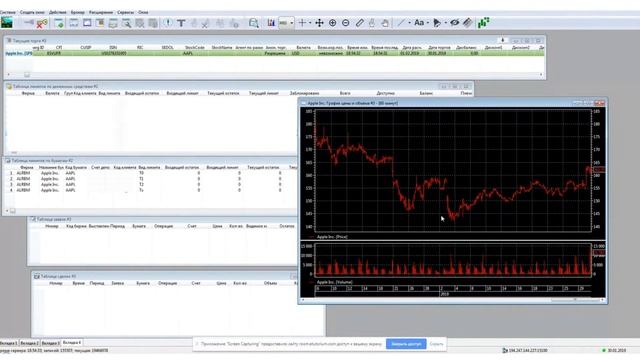Switch to Вкладка 2 tab
Image resolution: width=640 pixels, height=360 pixels.
29,343
